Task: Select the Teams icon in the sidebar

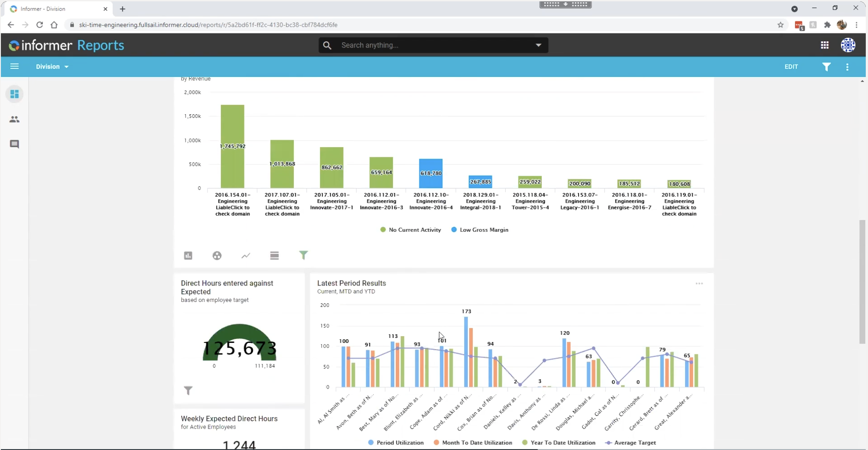Action: pyautogui.click(x=15, y=119)
